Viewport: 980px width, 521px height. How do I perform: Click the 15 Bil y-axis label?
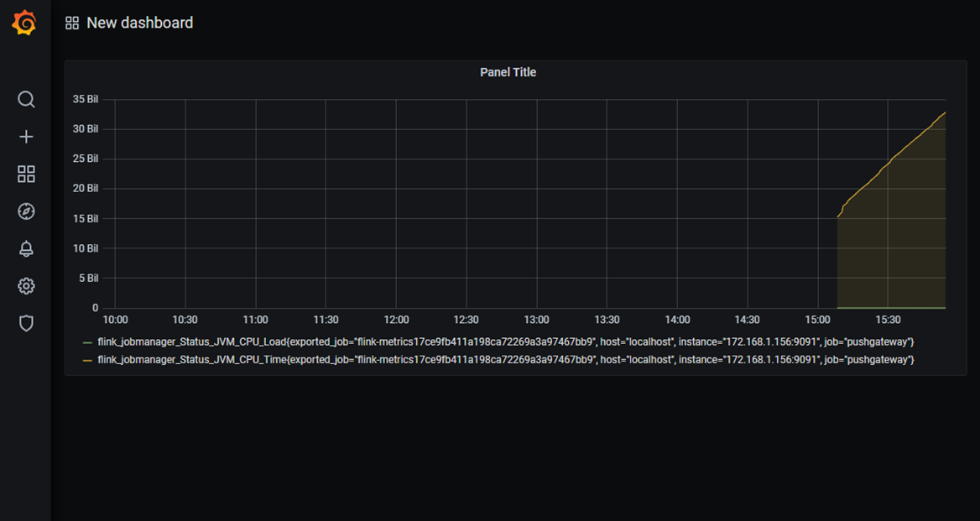click(x=86, y=218)
